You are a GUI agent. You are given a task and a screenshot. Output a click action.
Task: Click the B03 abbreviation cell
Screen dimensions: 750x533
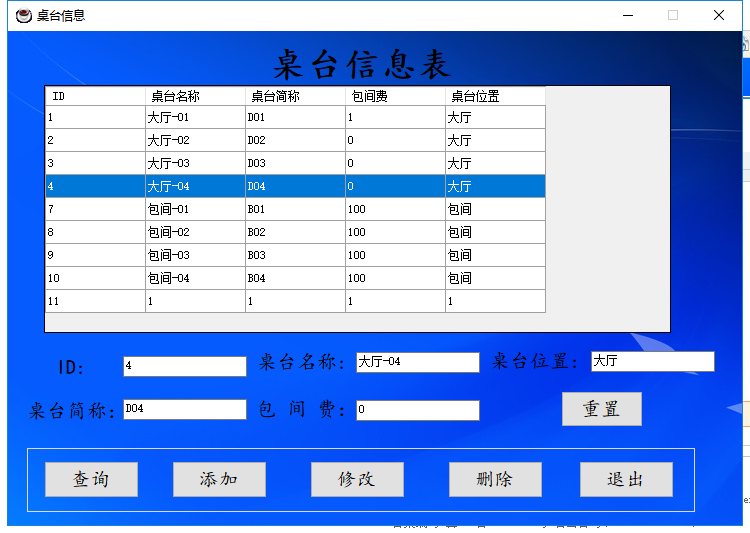295,255
